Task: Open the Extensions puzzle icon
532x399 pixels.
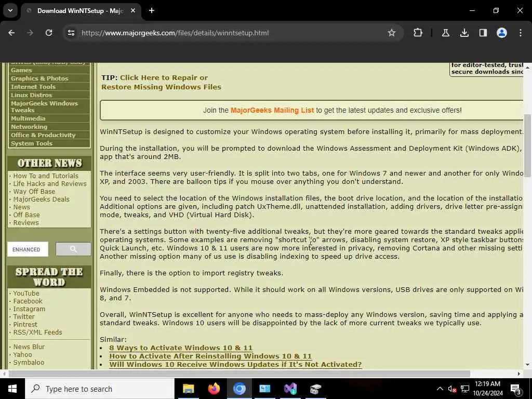Action: pos(418,33)
